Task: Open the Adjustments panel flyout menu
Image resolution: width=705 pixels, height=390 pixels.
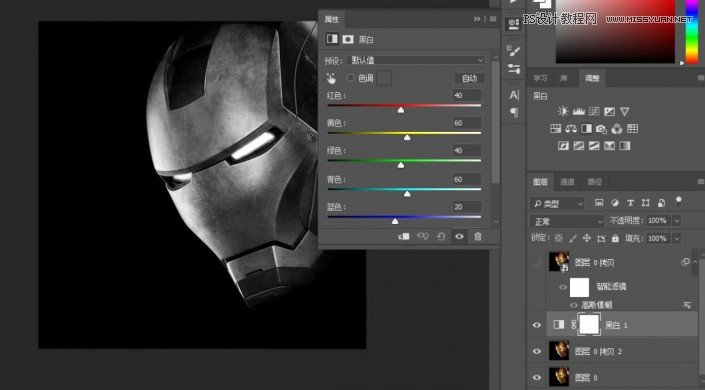Action: point(701,78)
